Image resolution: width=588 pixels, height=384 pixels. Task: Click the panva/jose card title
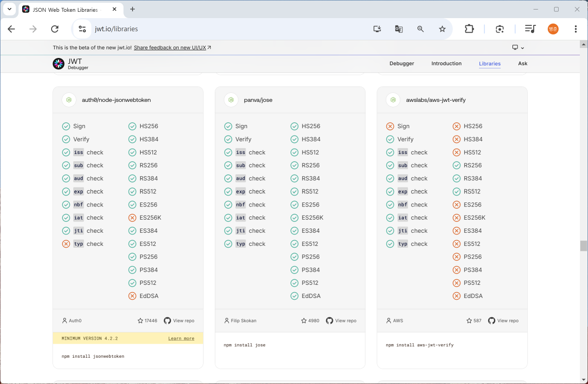(x=258, y=100)
